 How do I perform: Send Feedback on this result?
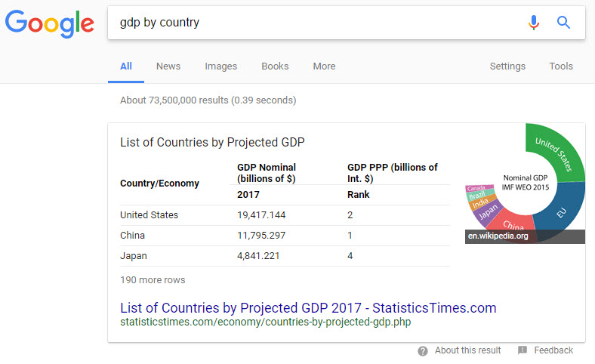tap(553, 350)
